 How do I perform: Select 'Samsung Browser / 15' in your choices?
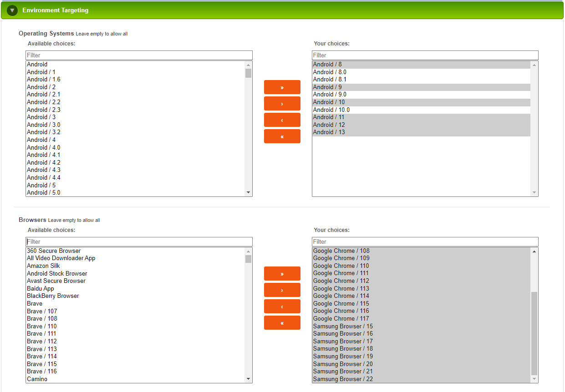(x=422, y=327)
